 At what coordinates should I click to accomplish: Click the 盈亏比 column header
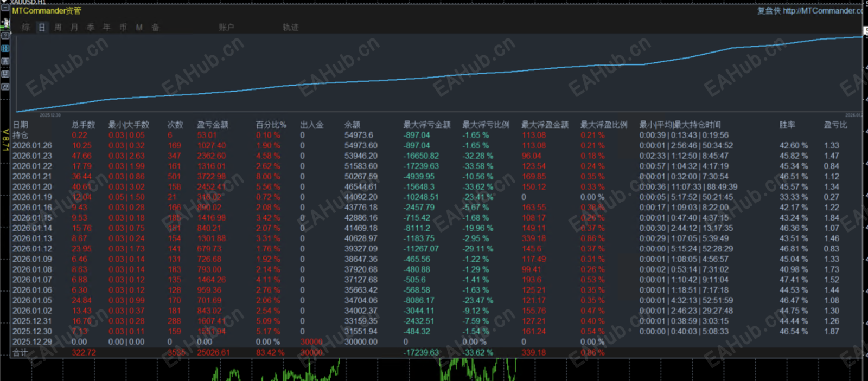tap(835, 125)
